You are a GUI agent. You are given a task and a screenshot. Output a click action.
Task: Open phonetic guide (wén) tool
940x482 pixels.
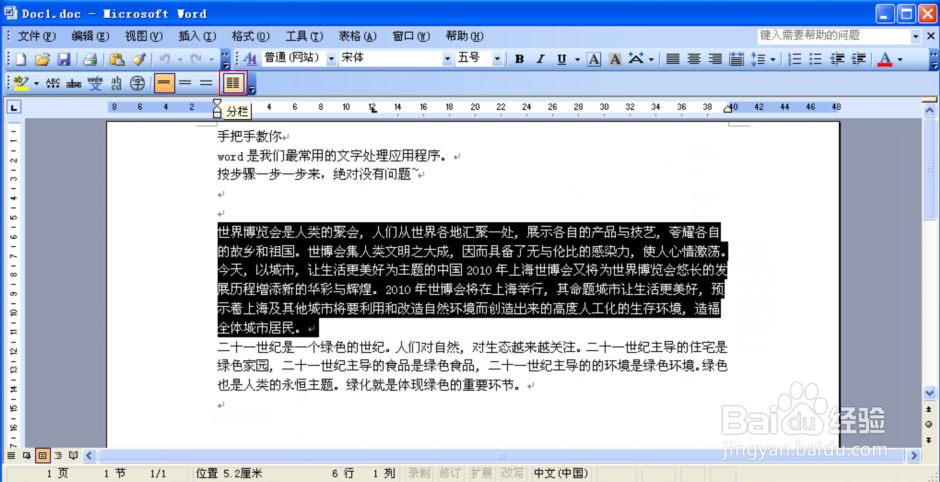[95, 83]
